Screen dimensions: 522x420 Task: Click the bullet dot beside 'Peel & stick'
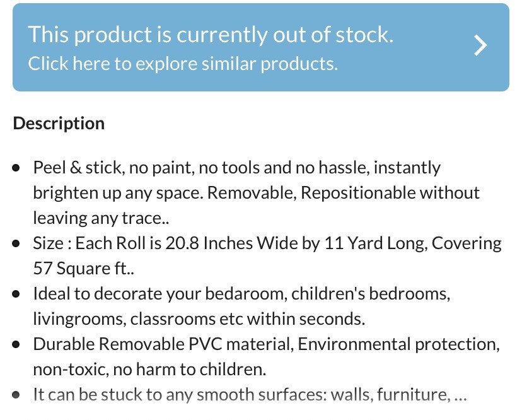(x=16, y=168)
